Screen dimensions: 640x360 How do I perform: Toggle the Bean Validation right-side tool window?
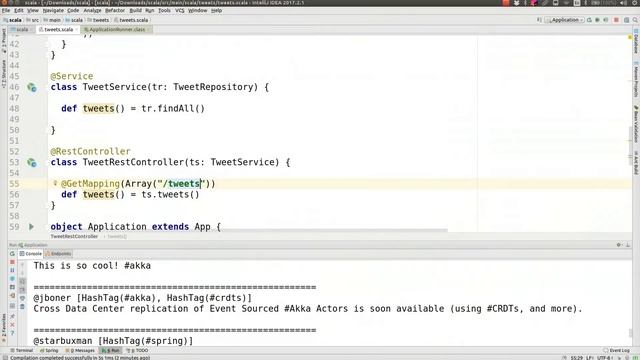click(636, 124)
